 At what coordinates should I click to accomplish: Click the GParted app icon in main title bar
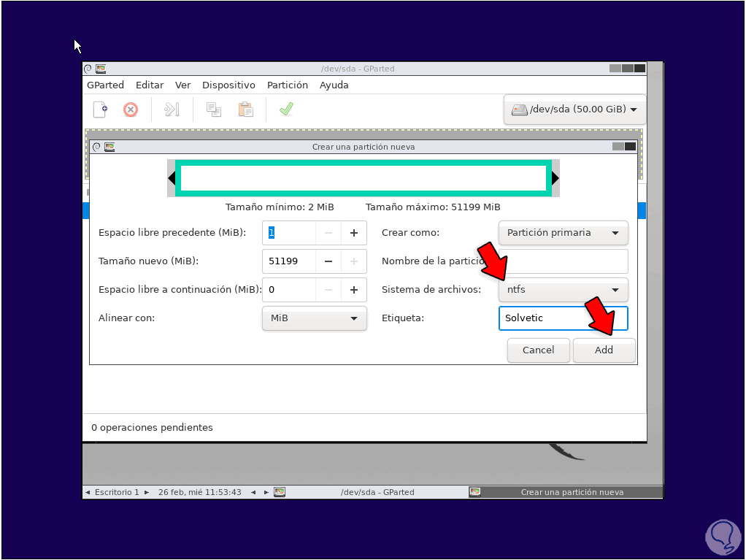click(x=101, y=69)
